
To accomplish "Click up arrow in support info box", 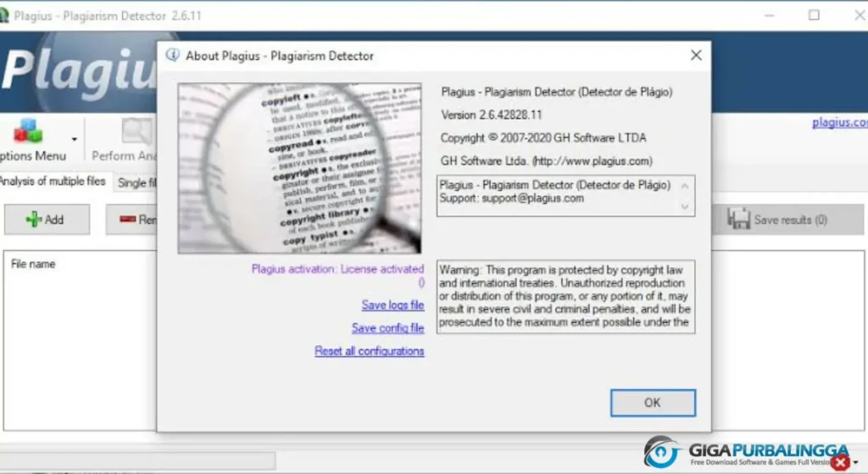I will point(685,187).
